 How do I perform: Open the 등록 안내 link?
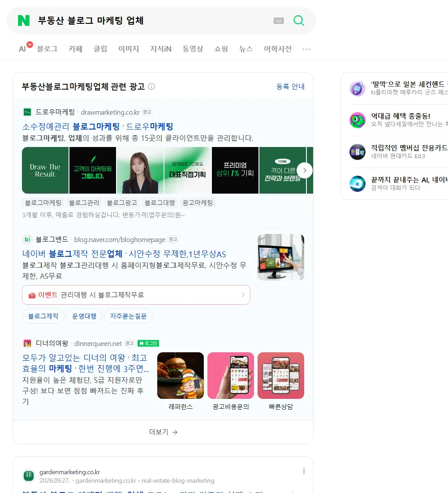290,86
